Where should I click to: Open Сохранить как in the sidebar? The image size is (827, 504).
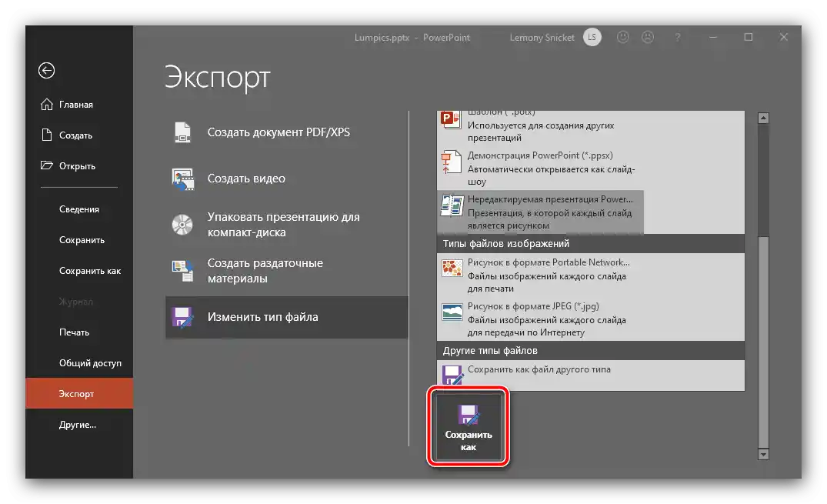pyautogui.click(x=79, y=271)
